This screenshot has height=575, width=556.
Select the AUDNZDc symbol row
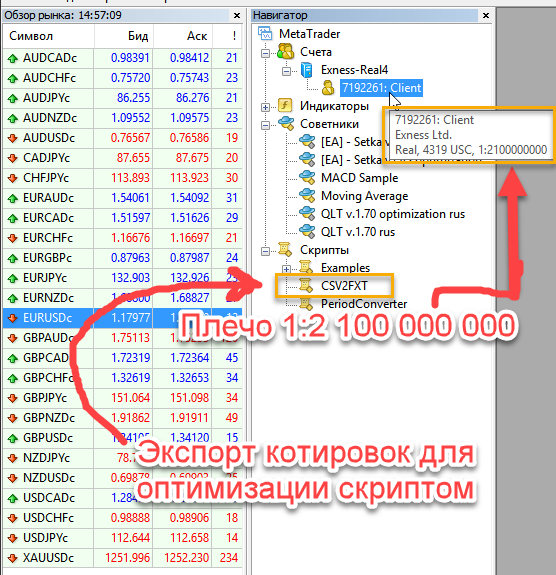point(122,118)
